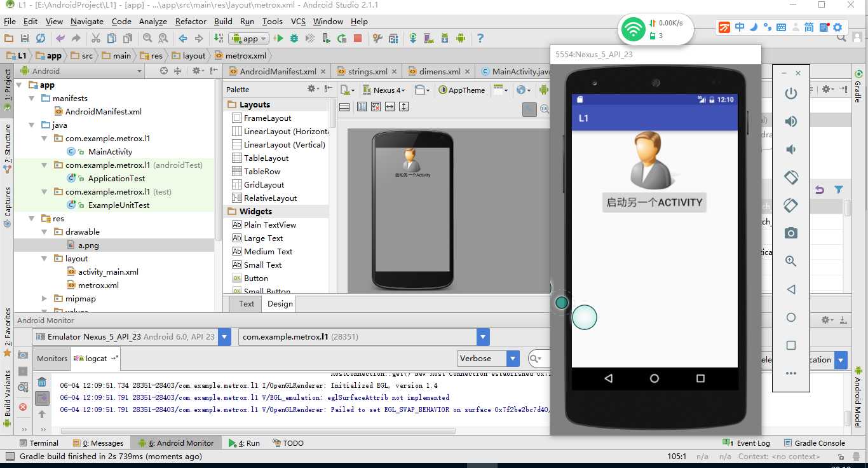Open Terminal tool window
The width and height of the screenshot is (868, 468).
(38, 443)
